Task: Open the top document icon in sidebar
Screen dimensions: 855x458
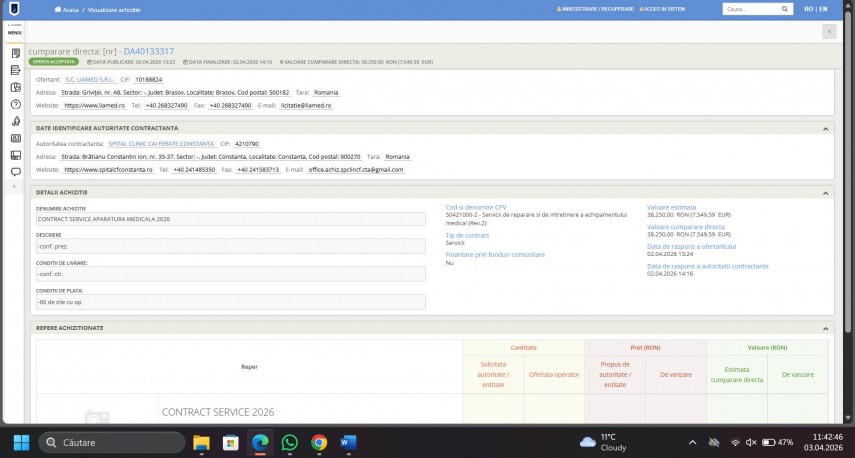Action: point(15,53)
